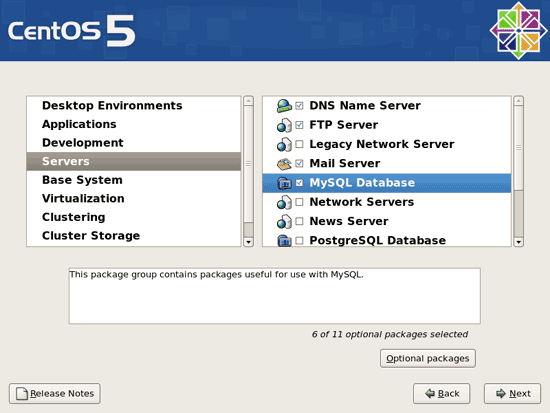Click the News Server icon

(284, 221)
